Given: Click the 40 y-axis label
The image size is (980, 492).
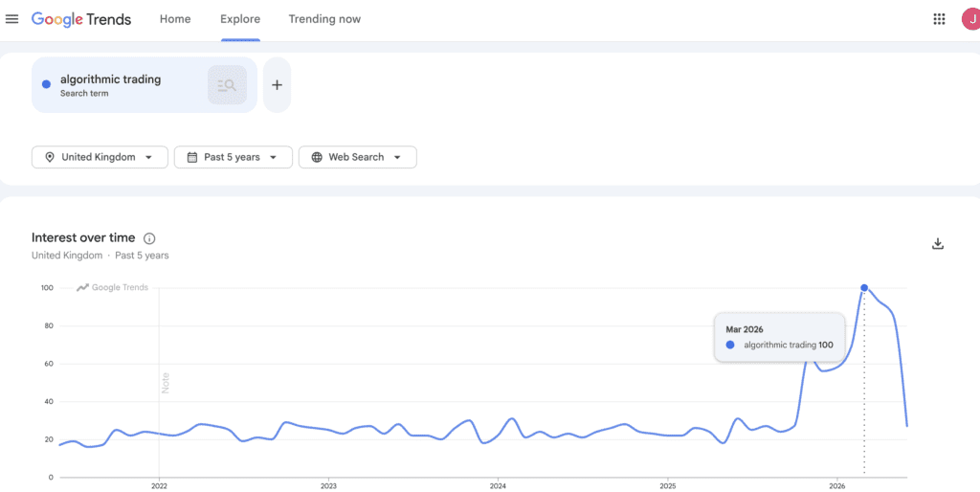Looking at the screenshot, I should click(50, 402).
